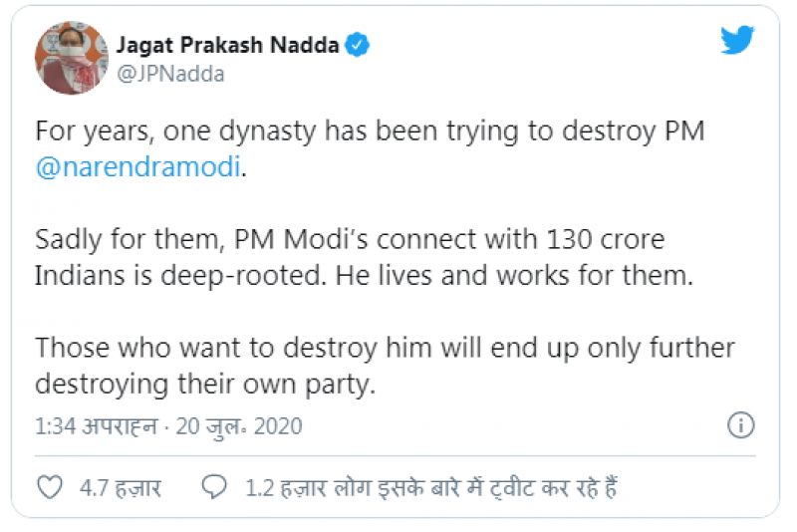Click the "destroying their own party" line
Viewport: 797px width, 532px height.
(x=204, y=384)
